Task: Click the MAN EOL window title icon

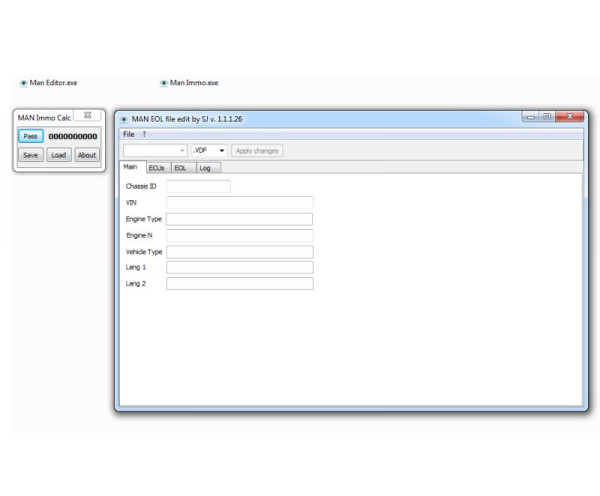Action: [x=124, y=119]
